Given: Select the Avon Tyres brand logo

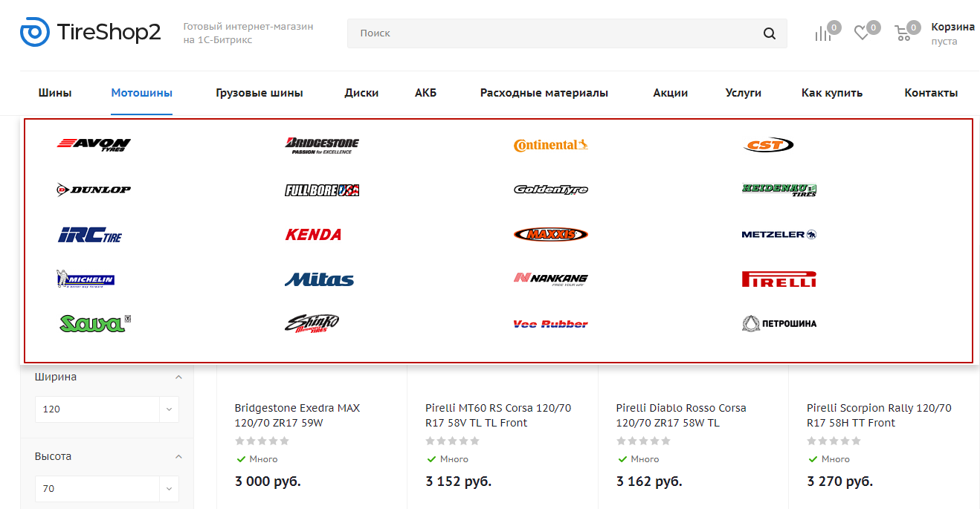Looking at the screenshot, I should (94, 144).
